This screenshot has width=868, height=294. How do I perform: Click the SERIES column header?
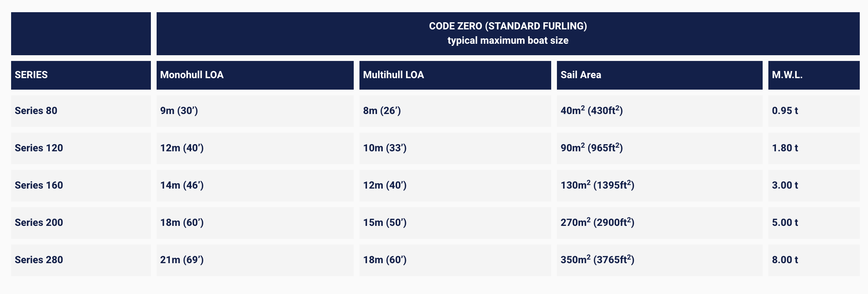(31, 75)
